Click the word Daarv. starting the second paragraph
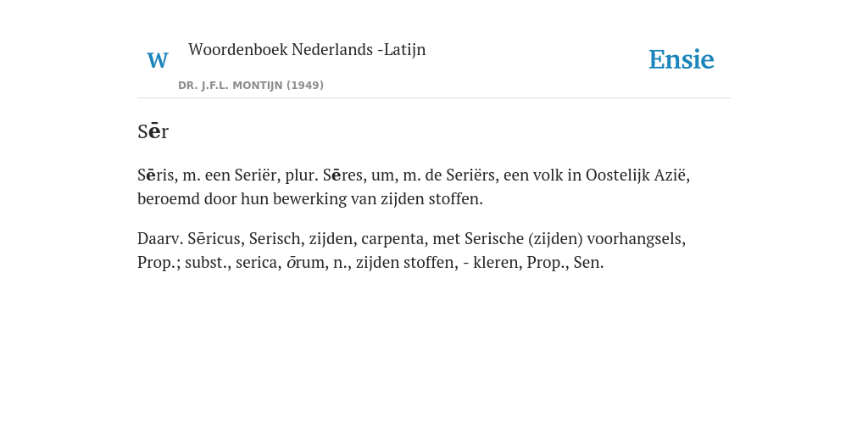 (x=160, y=239)
